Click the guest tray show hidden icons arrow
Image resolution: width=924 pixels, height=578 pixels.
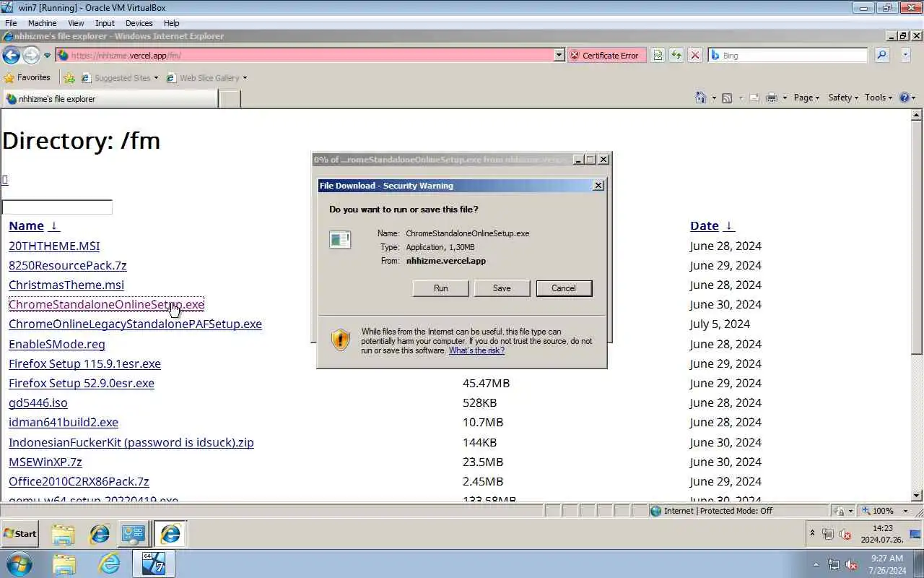812,533
